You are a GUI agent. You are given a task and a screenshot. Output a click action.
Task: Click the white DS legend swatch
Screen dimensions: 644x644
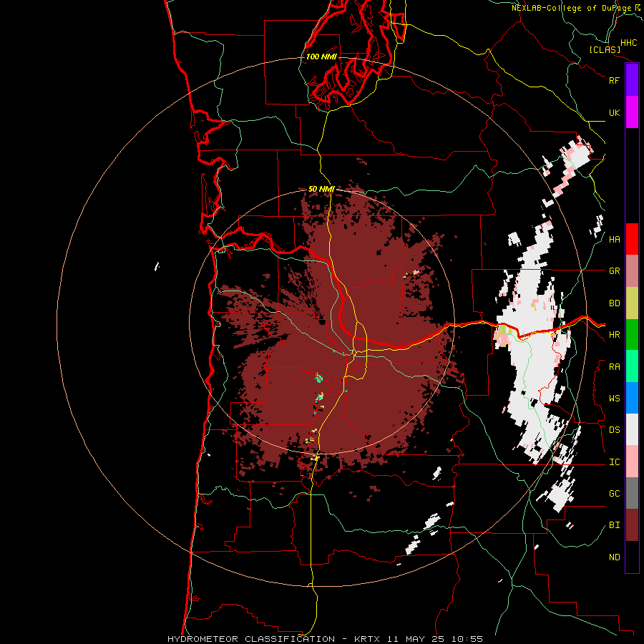point(632,429)
